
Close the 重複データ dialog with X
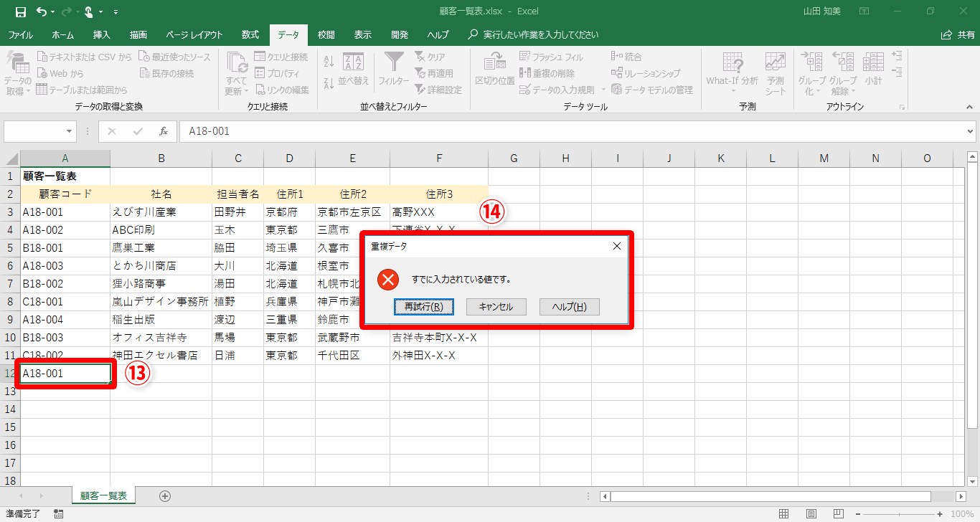[616, 246]
